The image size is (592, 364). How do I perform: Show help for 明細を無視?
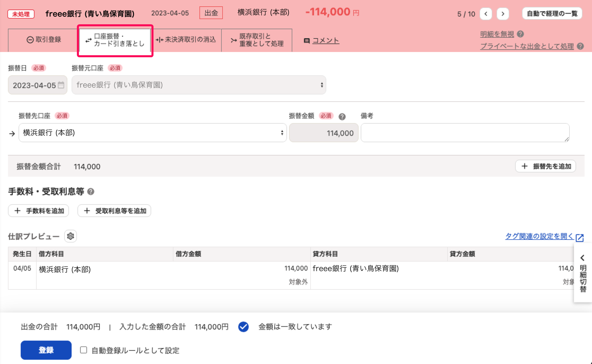click(520, 34)
